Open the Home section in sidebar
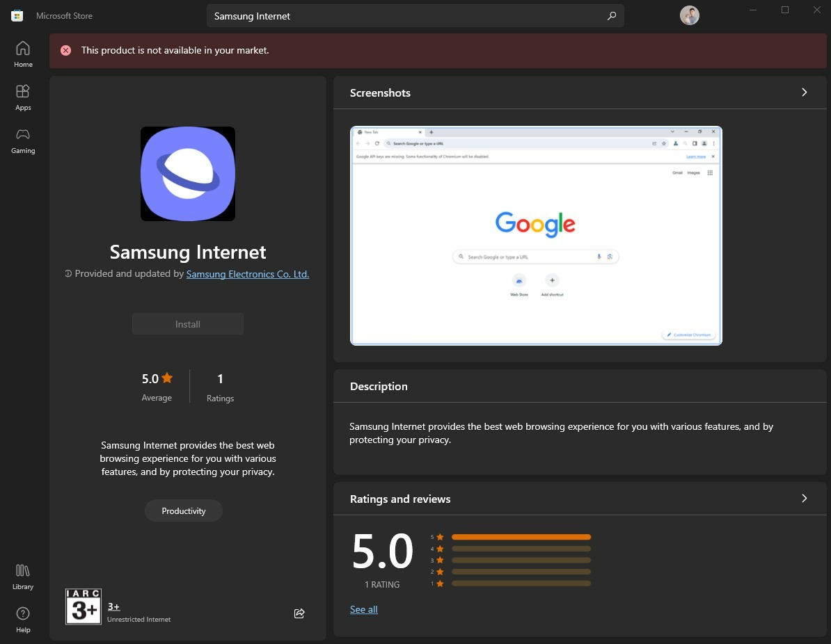The width and height of the screenshot is (831, 644). [x=23, y=54]
